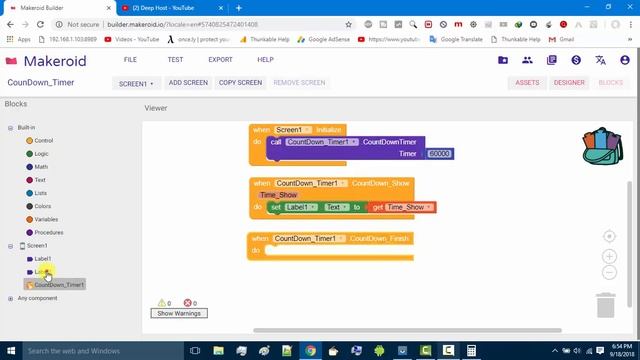
Task: Click REMOVE SCREEN button
Action: 299,82
